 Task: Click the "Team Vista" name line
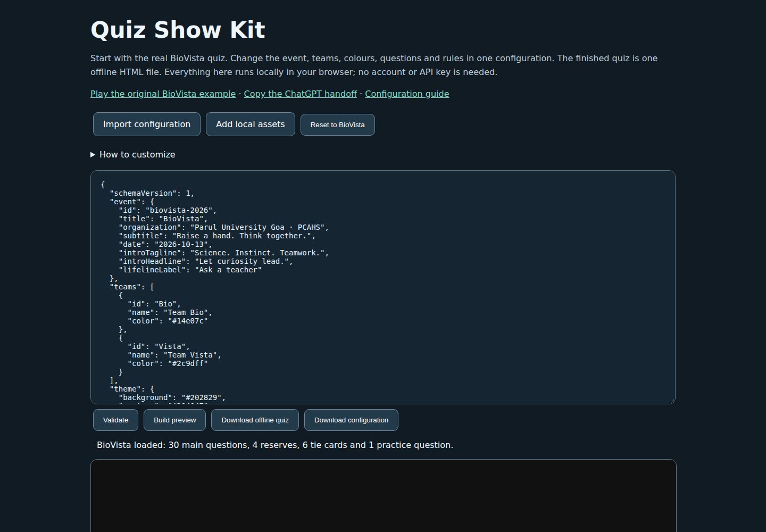point(174,355)
